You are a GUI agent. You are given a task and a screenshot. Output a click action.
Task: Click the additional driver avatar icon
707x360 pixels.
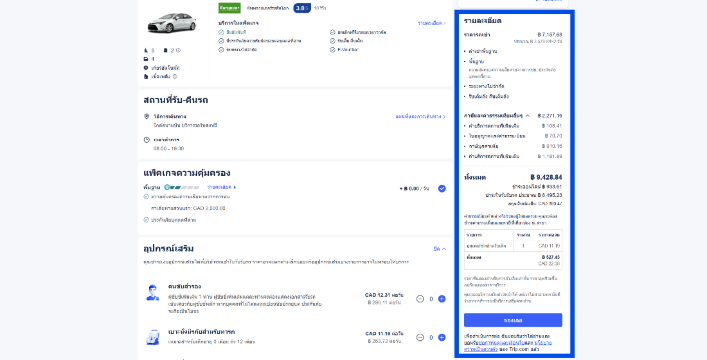(x=153, y=292)
